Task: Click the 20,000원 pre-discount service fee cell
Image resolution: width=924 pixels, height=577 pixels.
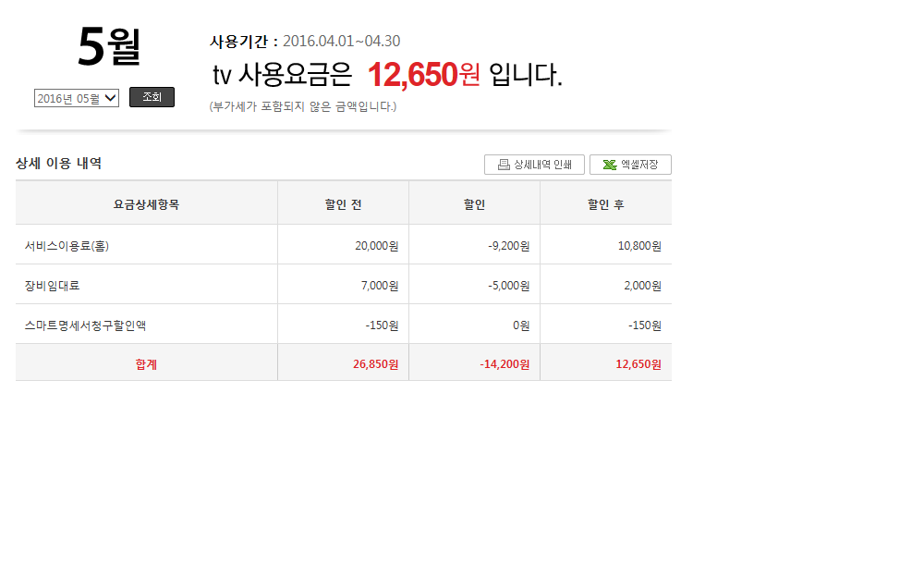Action: 376,246
